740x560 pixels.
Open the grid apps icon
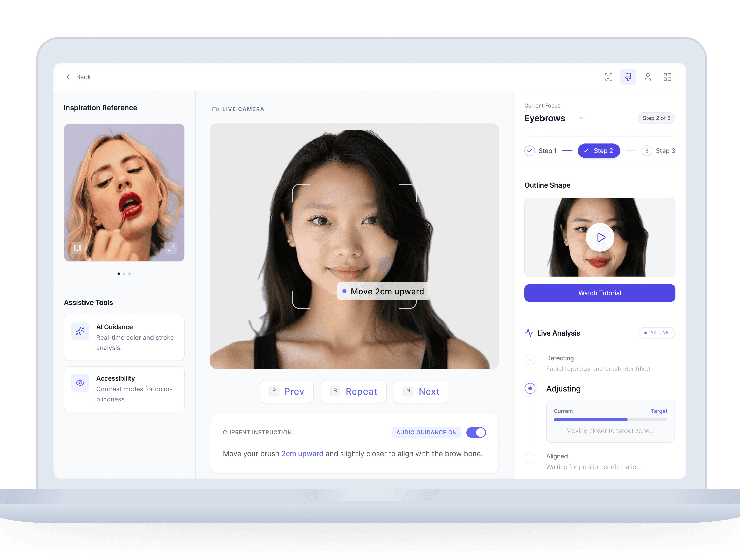667,77
